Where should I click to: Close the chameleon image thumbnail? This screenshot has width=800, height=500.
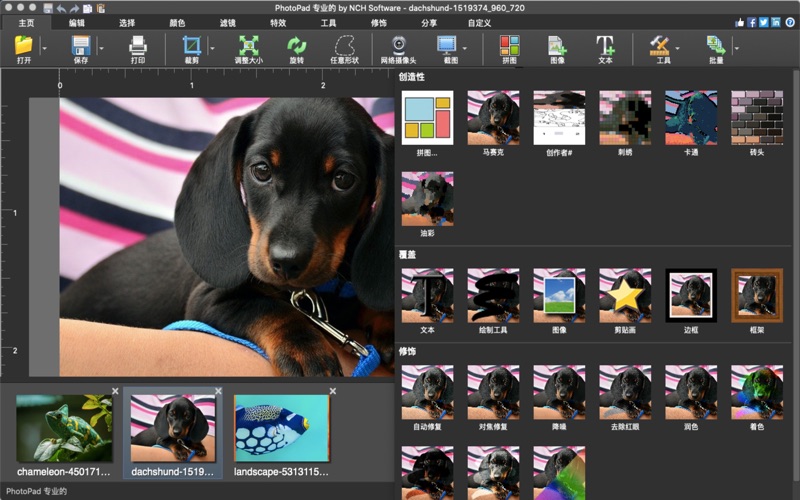click(115, 391)
